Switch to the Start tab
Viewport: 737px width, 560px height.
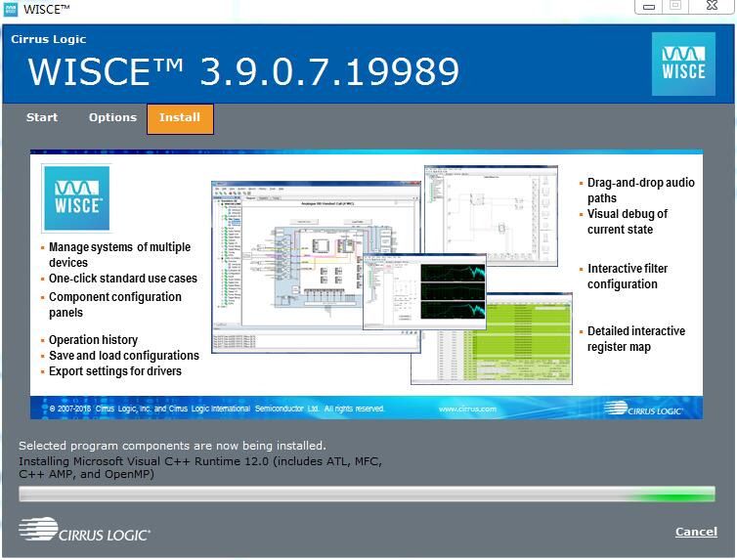42,118
